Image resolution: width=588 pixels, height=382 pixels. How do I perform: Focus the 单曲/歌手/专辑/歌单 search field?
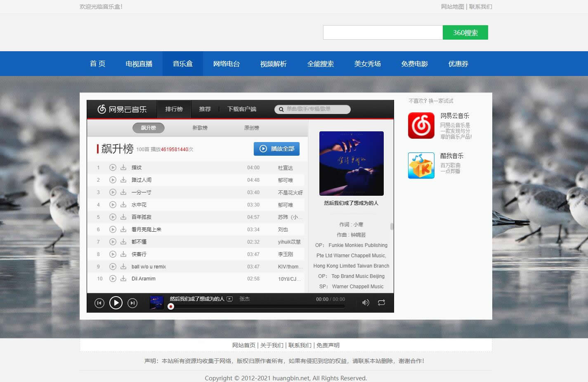click(313, 109)
